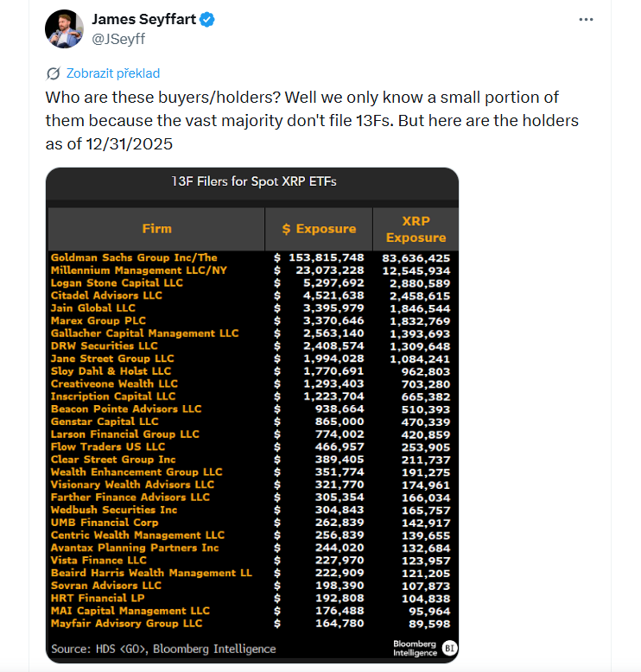This screenshot has height=672, width=641.
Task: Click the Firm column header
Action: pyautogui.click(x=156, y=229)
